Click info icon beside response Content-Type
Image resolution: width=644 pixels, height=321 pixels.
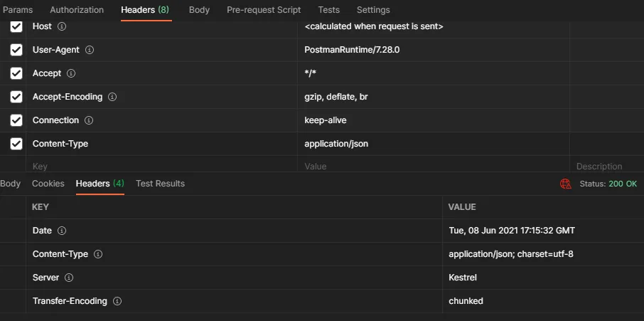click(98, 254)
